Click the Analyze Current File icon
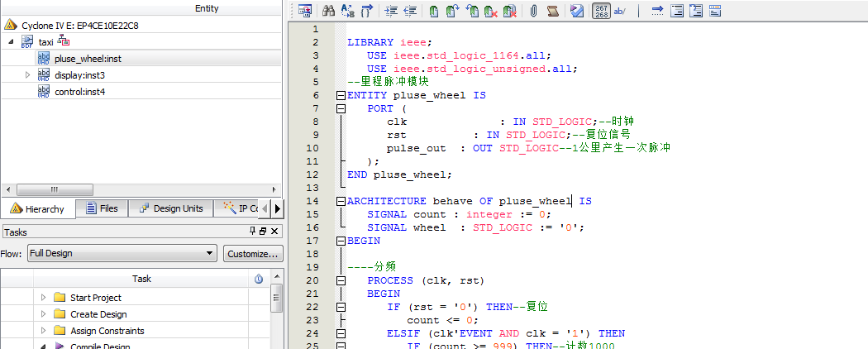Screen dimensions: 868x349 pos(577,11)
